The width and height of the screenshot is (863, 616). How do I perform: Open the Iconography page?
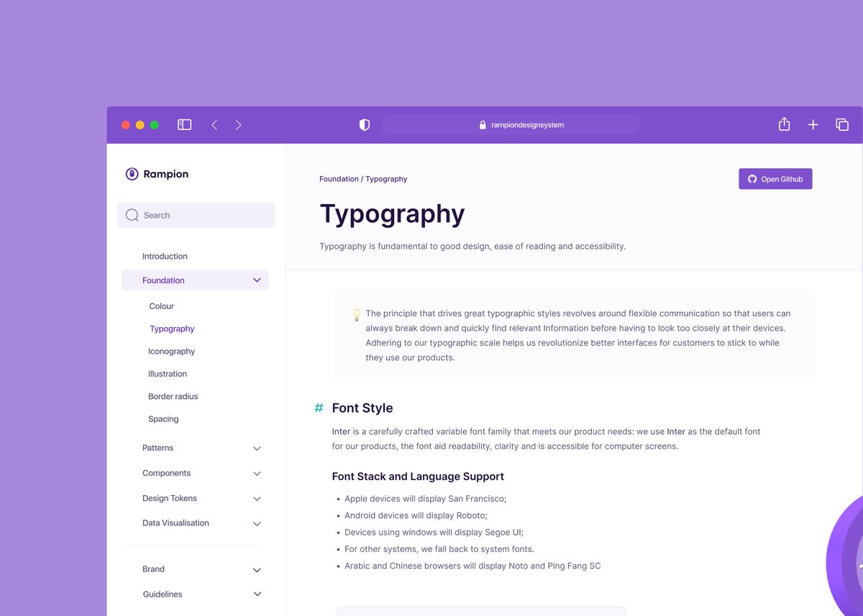[171, 351]
